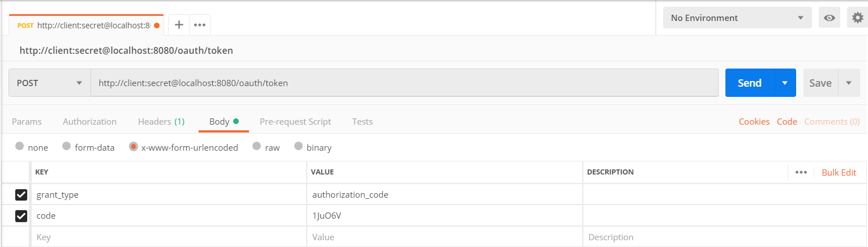868x247 pixels.
Task: Open a new request tab with plus icon
Action: pos(179,25)
